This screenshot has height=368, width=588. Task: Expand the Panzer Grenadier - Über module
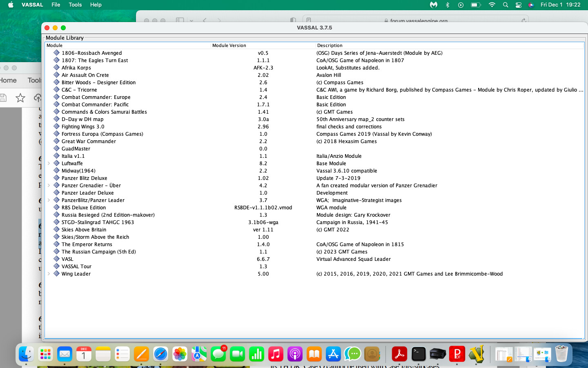[x=49, y=185]
